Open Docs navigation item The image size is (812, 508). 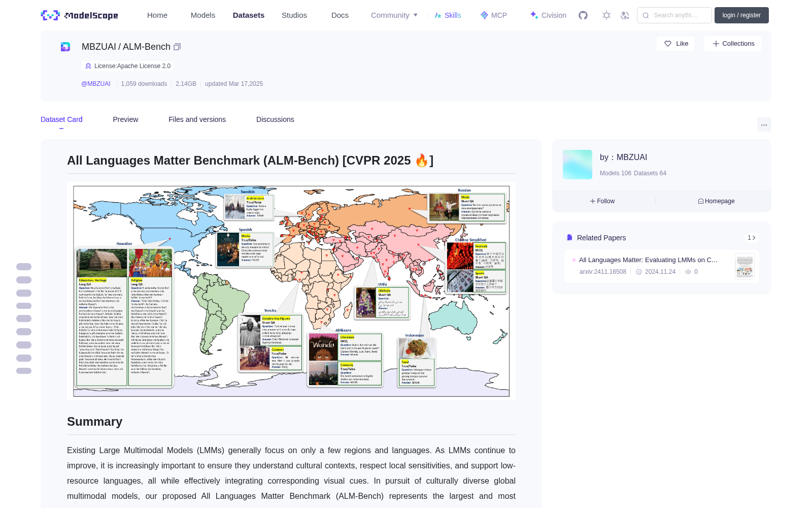pyautogui.click(x=340, y=15)
